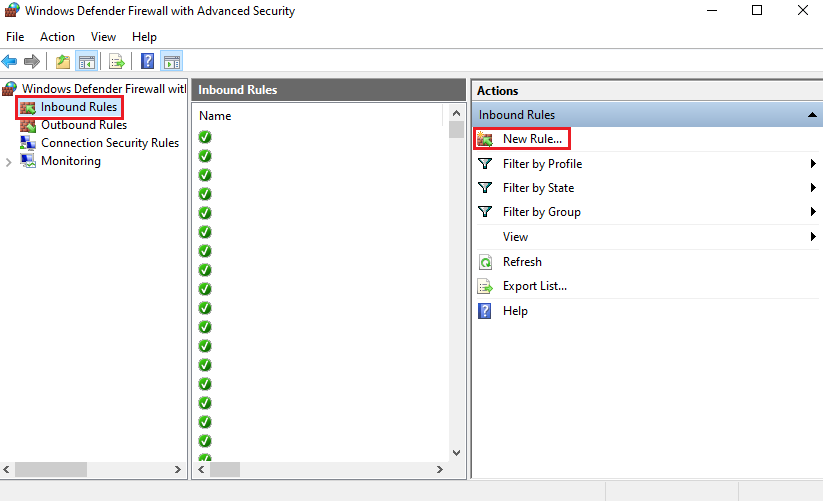The width and height of the screenshot is (823, 501).
Task: Click New Rule... action link
Action: [x=532, y=139]
